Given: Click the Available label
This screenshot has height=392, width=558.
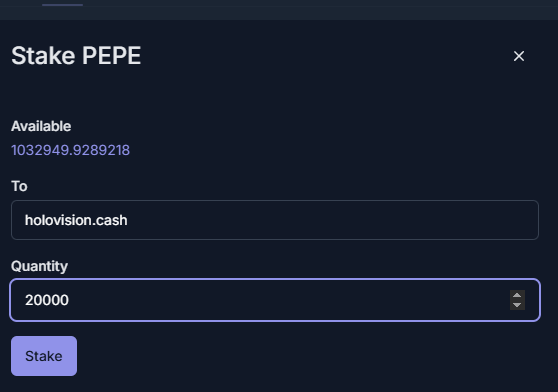Looking at the screenshot, I should click(x=41, y=126).
